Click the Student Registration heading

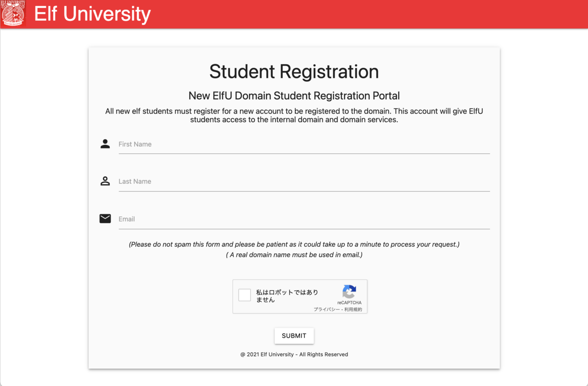(x=294, y=72)
